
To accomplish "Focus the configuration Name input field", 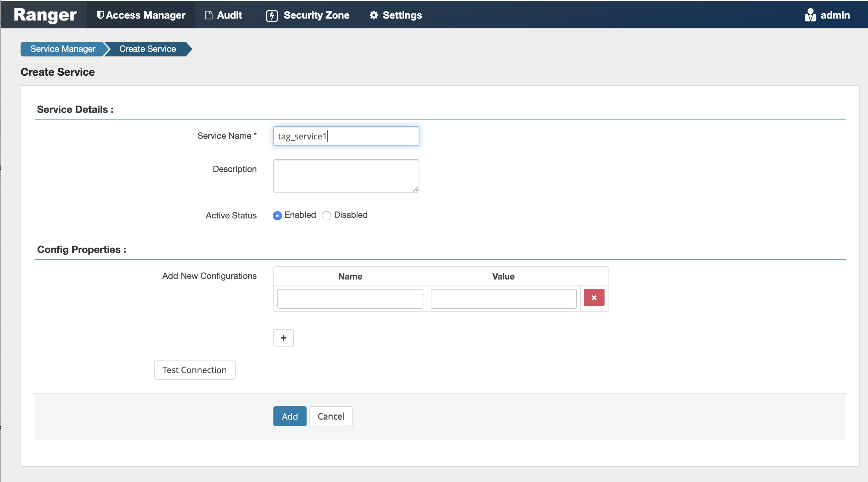I will coord(350,299).
